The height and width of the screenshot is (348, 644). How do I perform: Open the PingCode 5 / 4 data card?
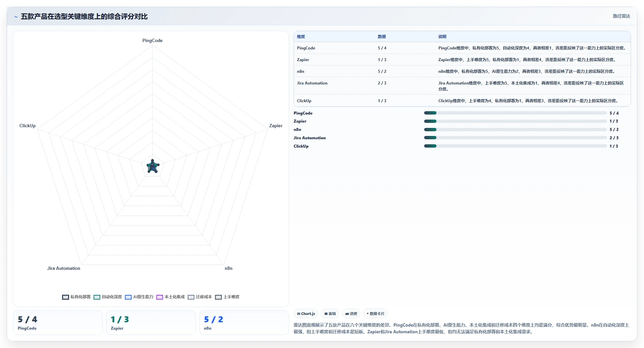tap(58, 323)
